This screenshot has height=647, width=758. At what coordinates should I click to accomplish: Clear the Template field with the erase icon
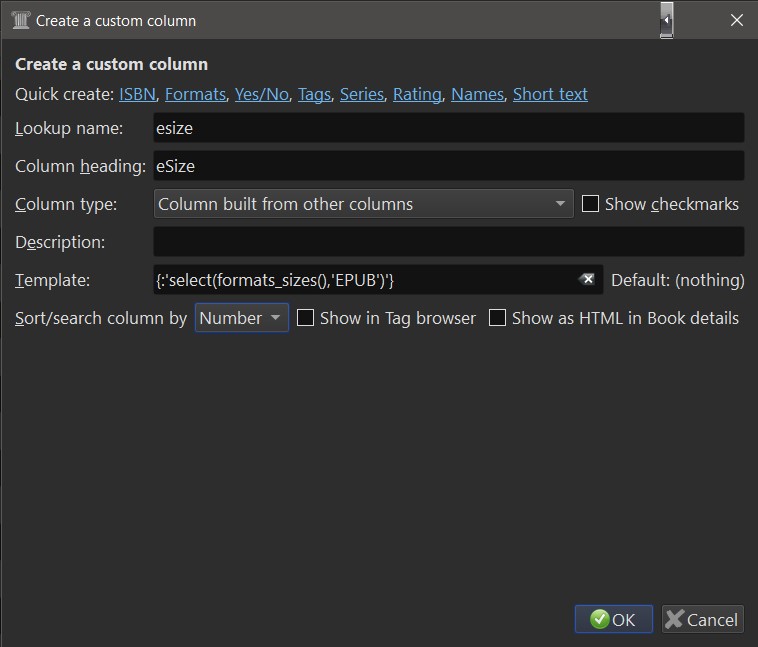click(587, 280)
